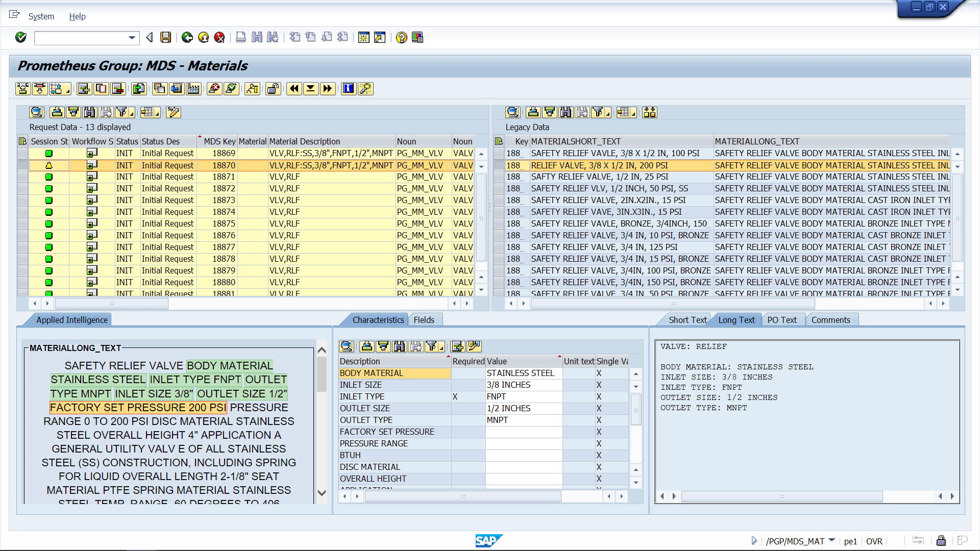The height and width of the screenshot is (551, 980).
Task: Switch to the PO Text tab
Action: click(781, 320)
